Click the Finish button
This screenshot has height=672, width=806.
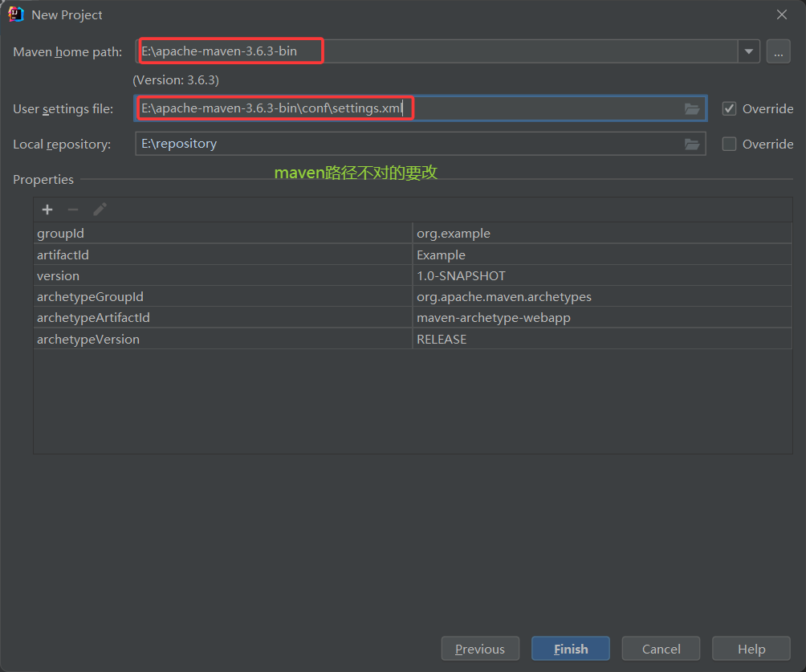(x=571, y=649)
